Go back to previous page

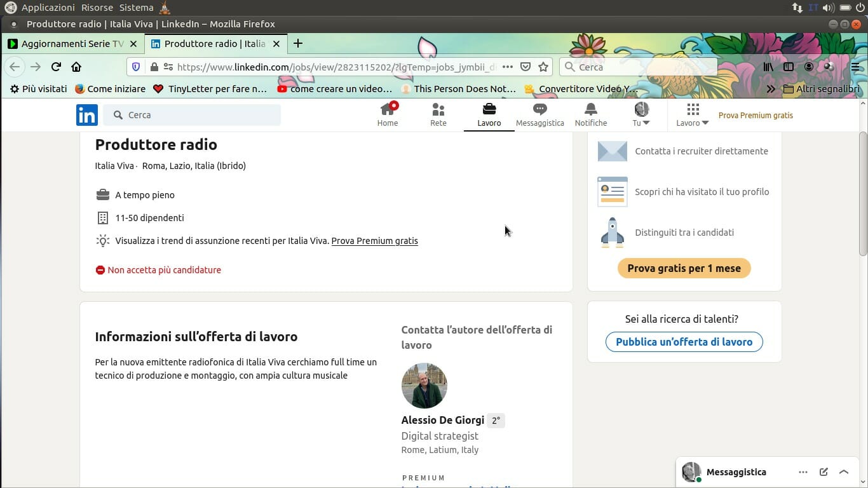coord(15,67)
